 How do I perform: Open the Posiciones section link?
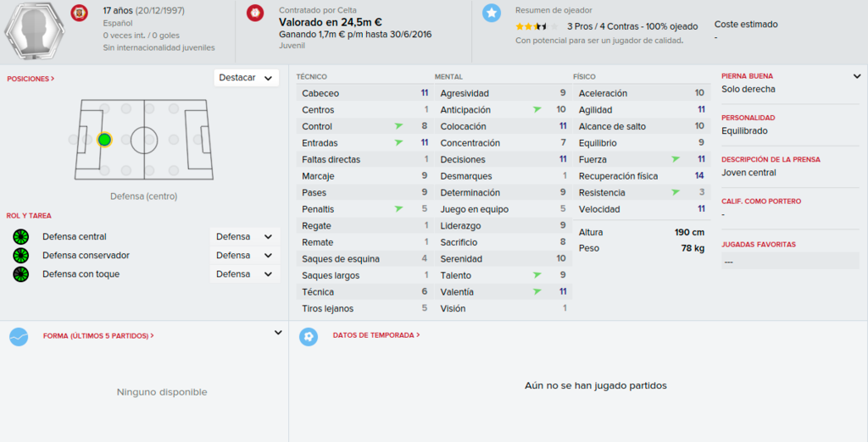(31, 79)
